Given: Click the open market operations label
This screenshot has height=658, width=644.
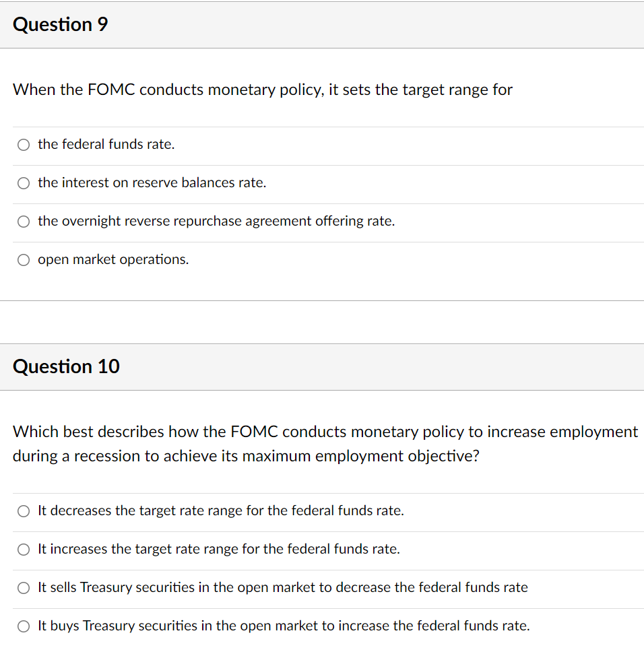Looking at the screenshot, I should coord(113,259).
